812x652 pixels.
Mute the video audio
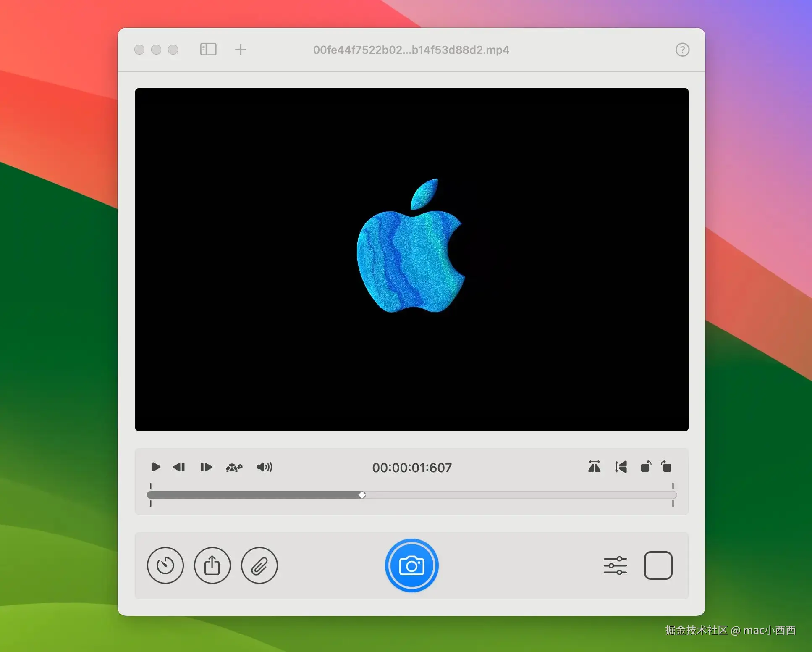tap(265, 467)
